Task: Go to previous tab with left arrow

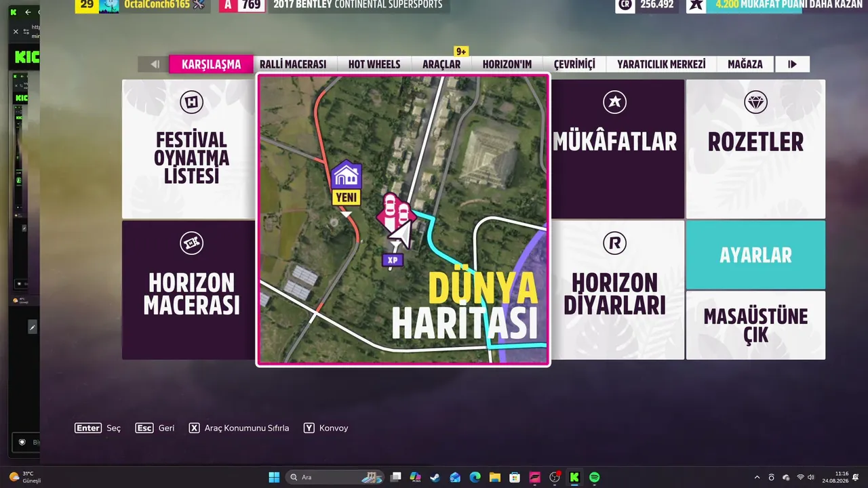Action: (155, 64)
